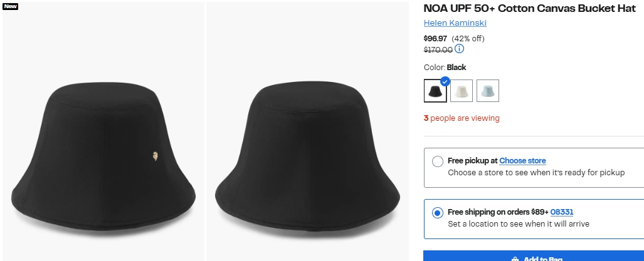Pick the ivory color swatch
644x261 pixels.
click(462, 91)
